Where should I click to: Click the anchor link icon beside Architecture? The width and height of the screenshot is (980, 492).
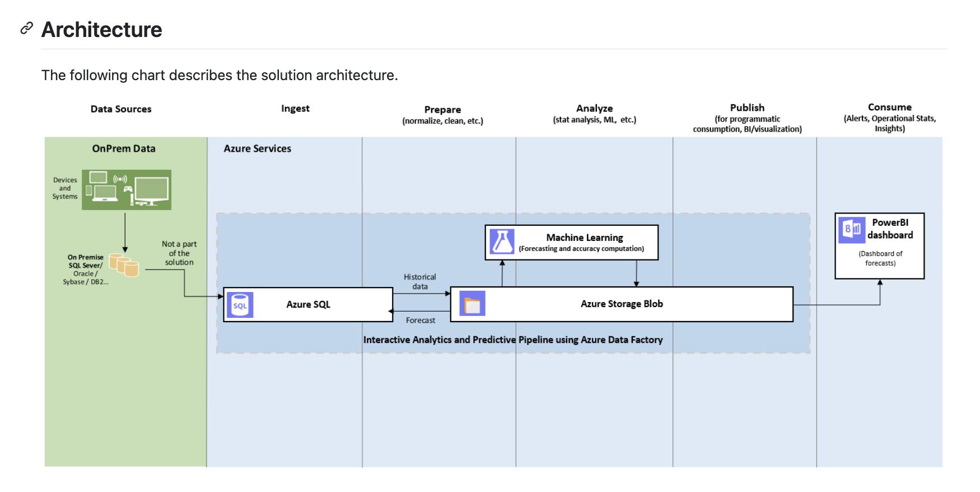(26, 29)
